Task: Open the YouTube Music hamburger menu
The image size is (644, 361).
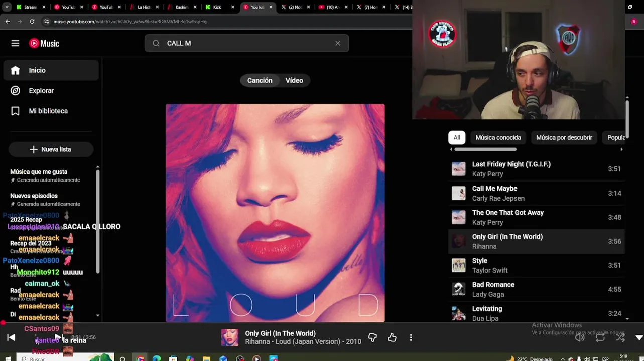Action: point(15,43)
